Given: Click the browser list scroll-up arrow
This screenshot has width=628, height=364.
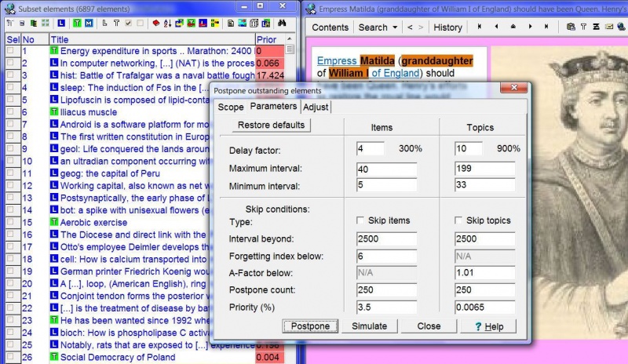Looking at the screenshot, I should tap(289, 39).
